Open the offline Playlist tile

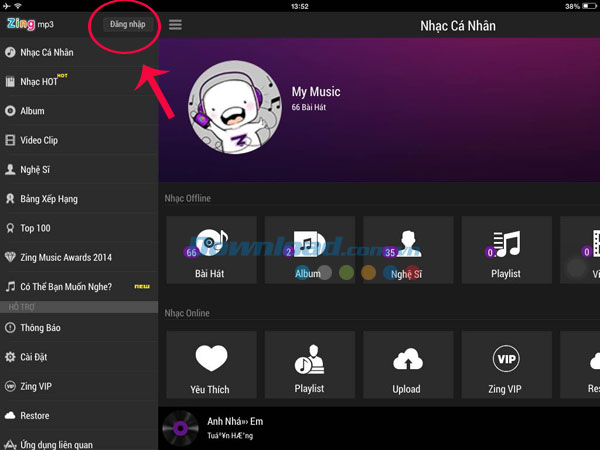pos(507,250)
